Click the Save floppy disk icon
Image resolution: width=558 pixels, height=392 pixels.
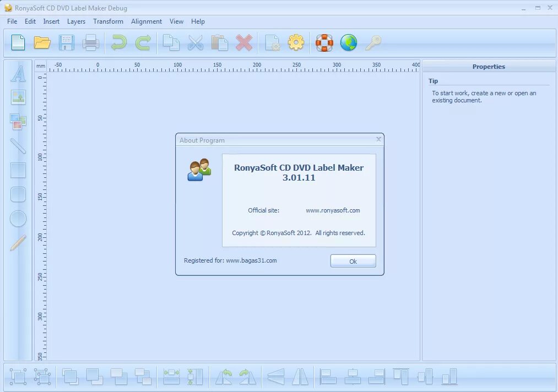click(x=67, y=43)
